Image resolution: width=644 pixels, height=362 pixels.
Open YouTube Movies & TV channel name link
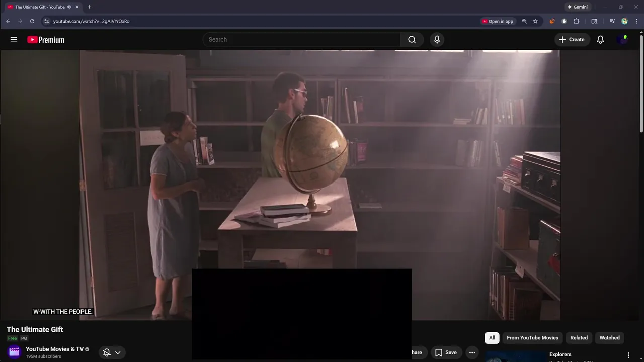54,349
